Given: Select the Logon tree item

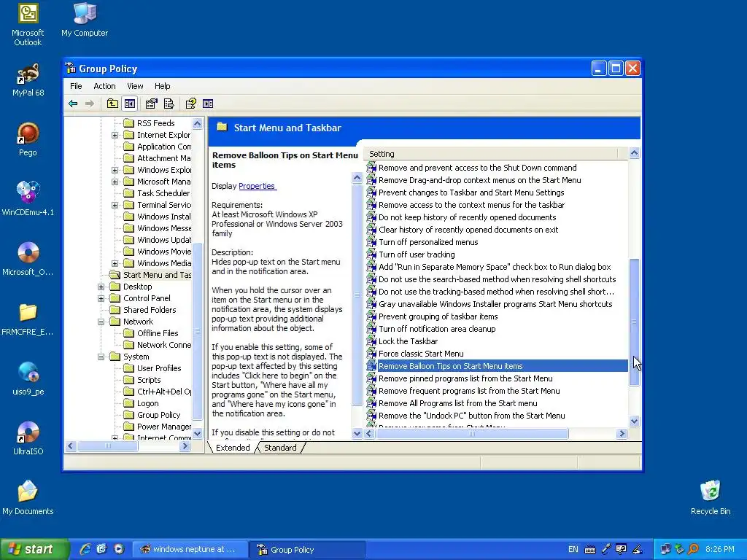Looking at the screenshot, I should click(x=147, y=403).
